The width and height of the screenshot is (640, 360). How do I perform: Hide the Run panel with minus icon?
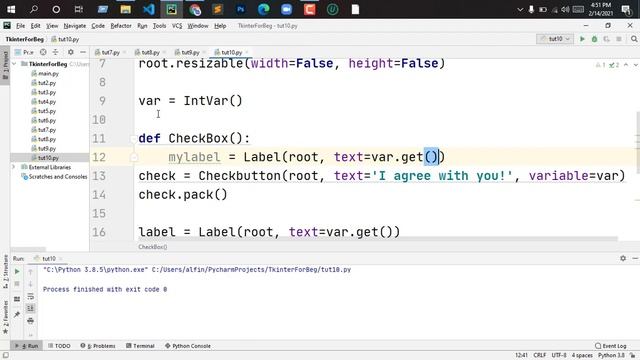click(x=635, y=258)
